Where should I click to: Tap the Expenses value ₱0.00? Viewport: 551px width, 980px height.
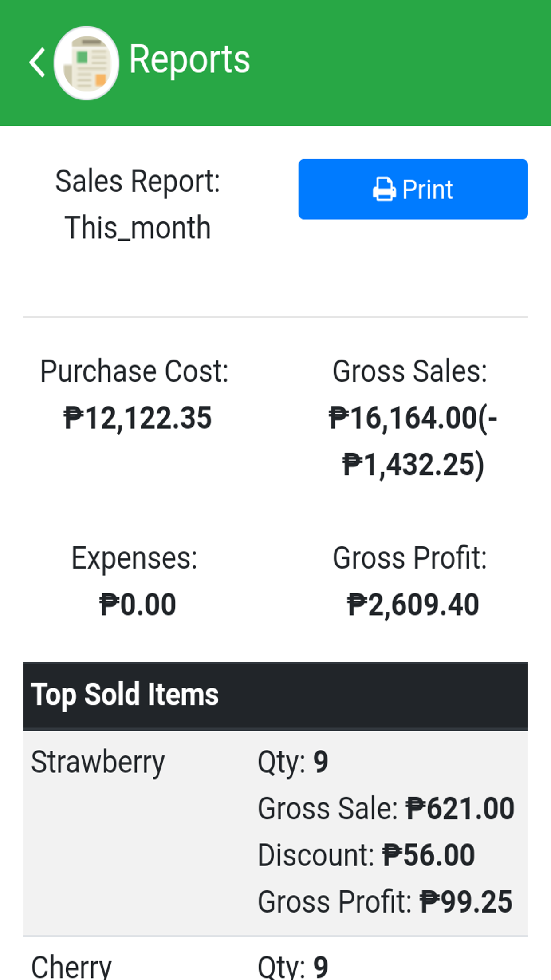tap(138, 605)
